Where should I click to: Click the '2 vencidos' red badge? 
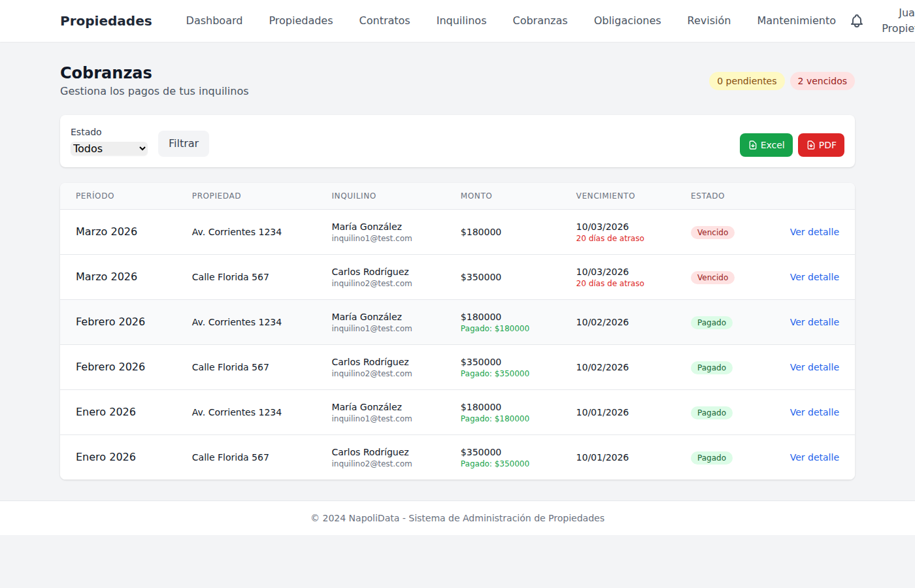coord(822,81)
